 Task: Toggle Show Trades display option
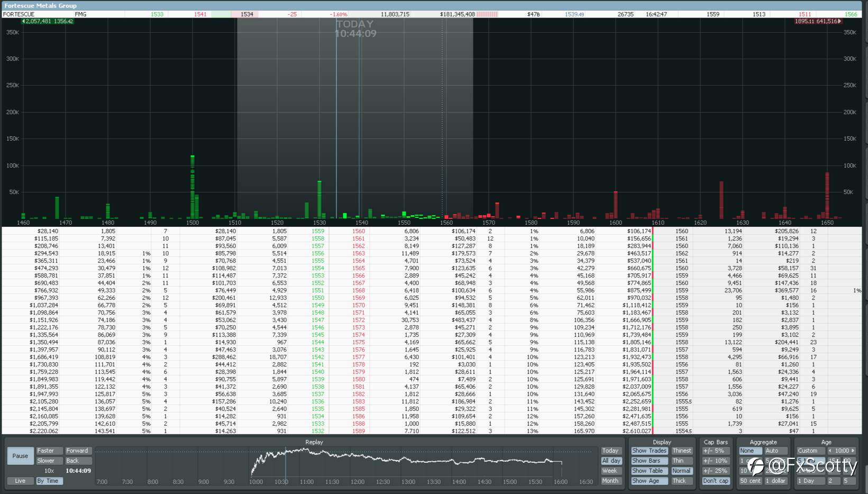coord(649,451)
